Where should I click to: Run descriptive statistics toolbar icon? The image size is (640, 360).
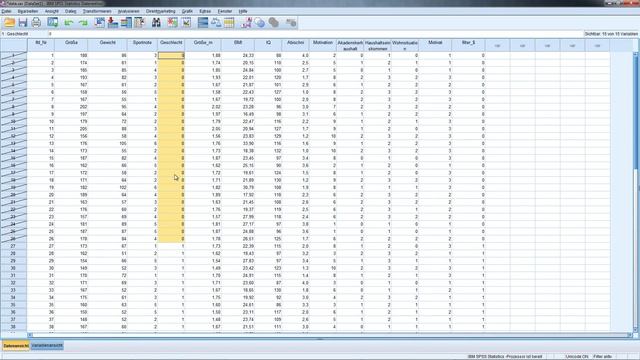click(140, 23)
